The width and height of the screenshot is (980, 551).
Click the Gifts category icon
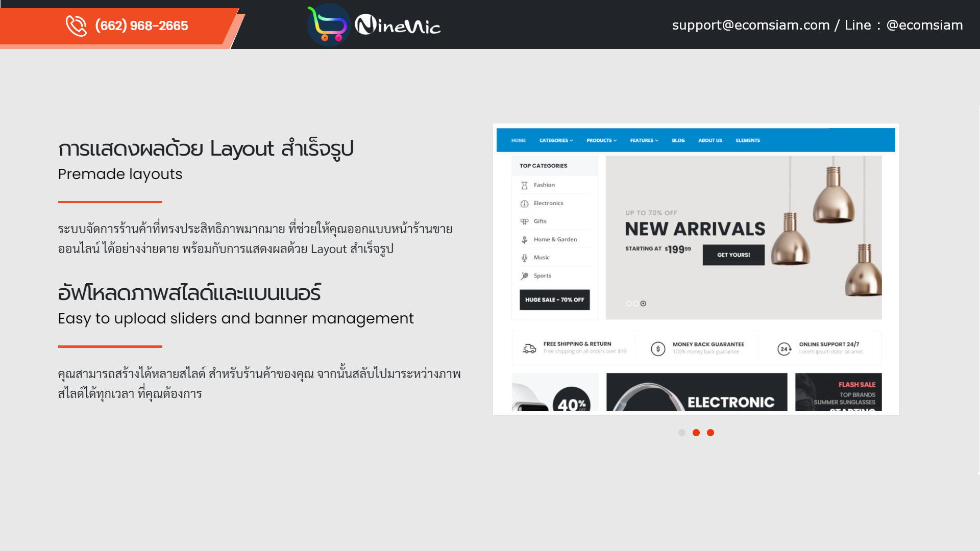point(524,221)
